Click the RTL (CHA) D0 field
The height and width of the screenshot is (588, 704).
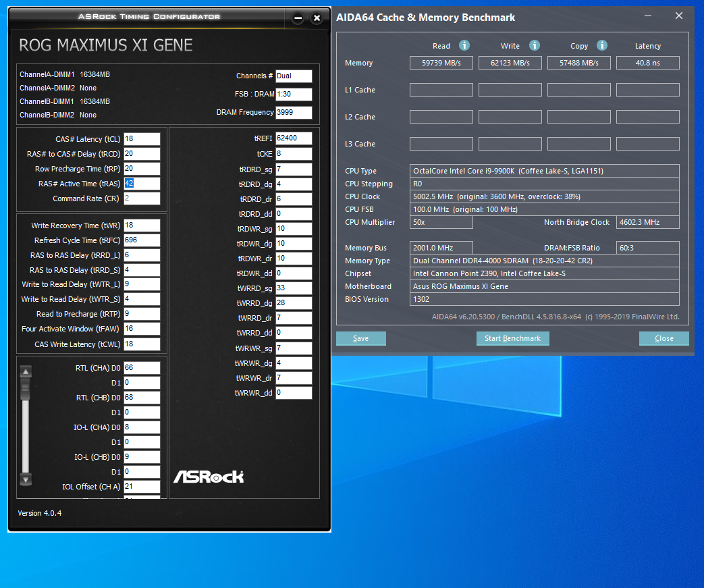coord(142,367)
